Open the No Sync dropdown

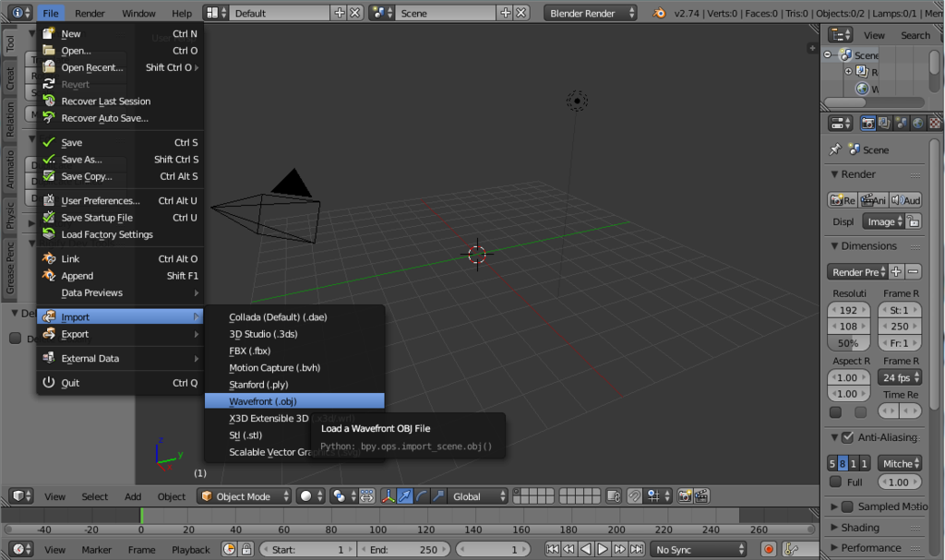tap(699, 549)
